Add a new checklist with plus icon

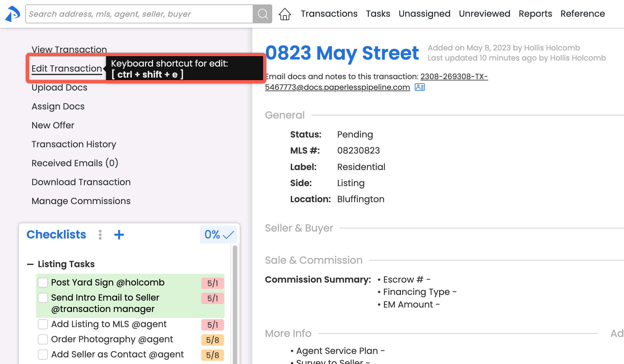[x=119, y=235]
